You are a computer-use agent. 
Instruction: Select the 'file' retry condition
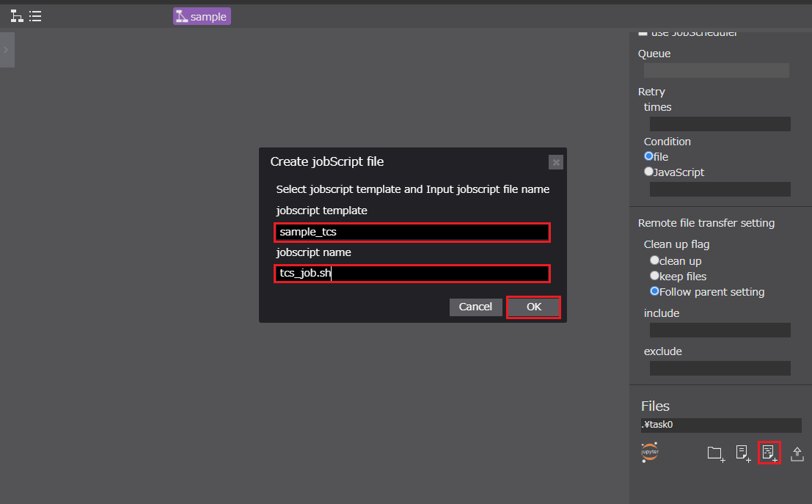(x=649, y=156)
